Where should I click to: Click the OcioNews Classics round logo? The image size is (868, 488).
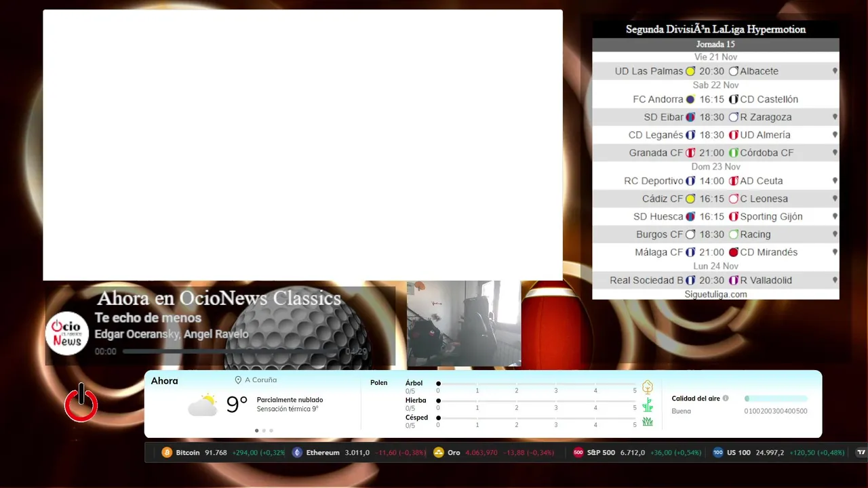(67, 333)
